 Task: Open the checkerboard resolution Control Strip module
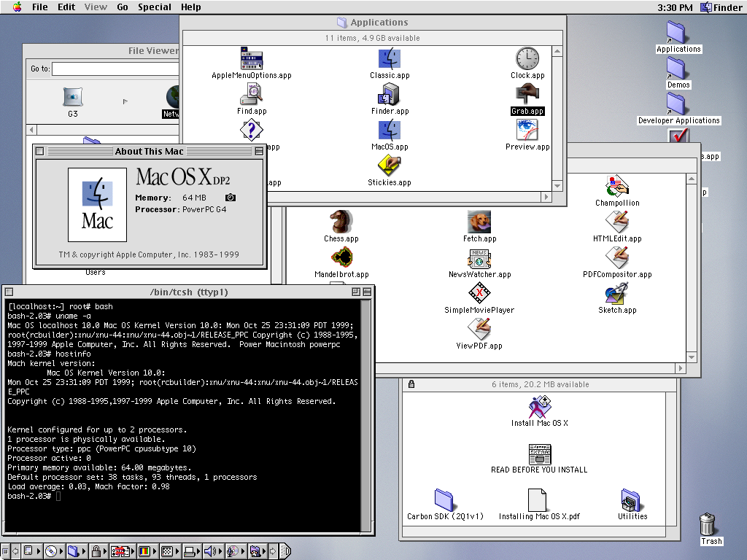170,551
